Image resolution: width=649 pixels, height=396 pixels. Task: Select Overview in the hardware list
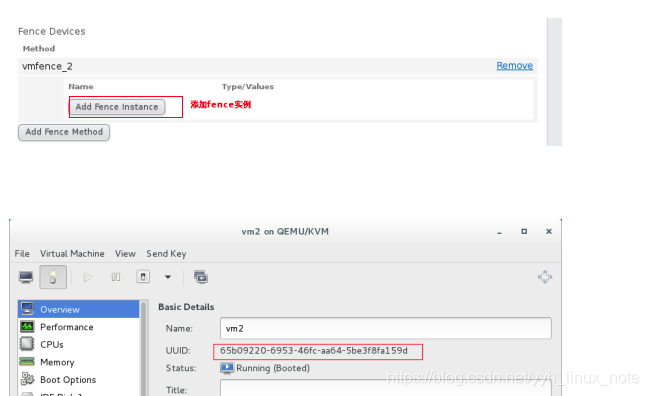pos(79,310)
